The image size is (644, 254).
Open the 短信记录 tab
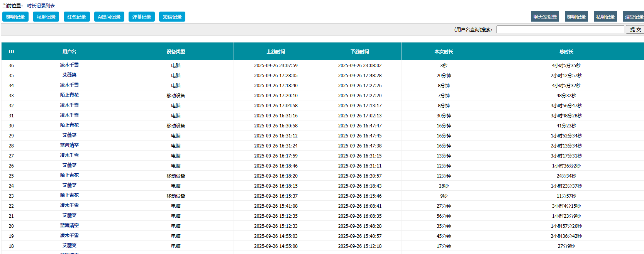[172, 17]
